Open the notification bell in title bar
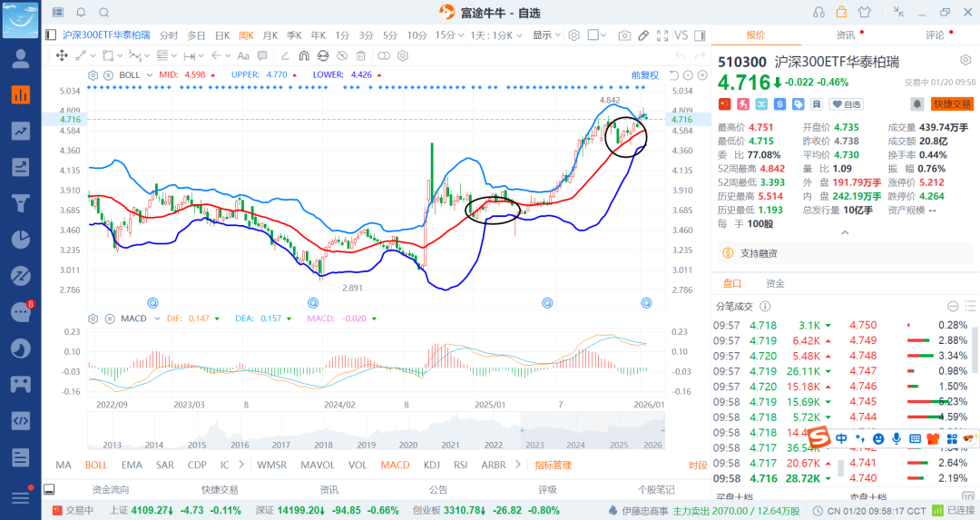 (x=82, y=13)
